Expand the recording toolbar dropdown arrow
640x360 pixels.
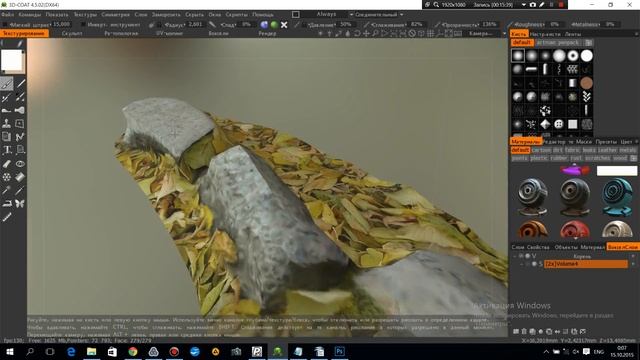[x=524, y=4]
